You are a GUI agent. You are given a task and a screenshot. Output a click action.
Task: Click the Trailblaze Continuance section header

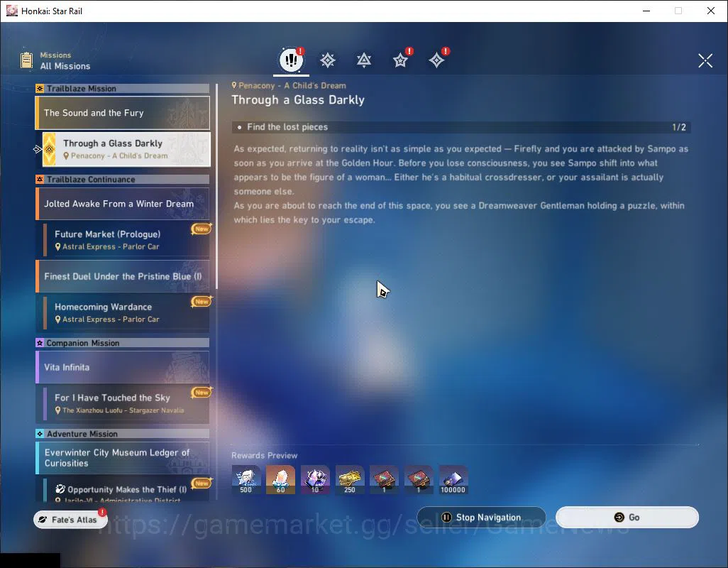[x=123, y=179]
